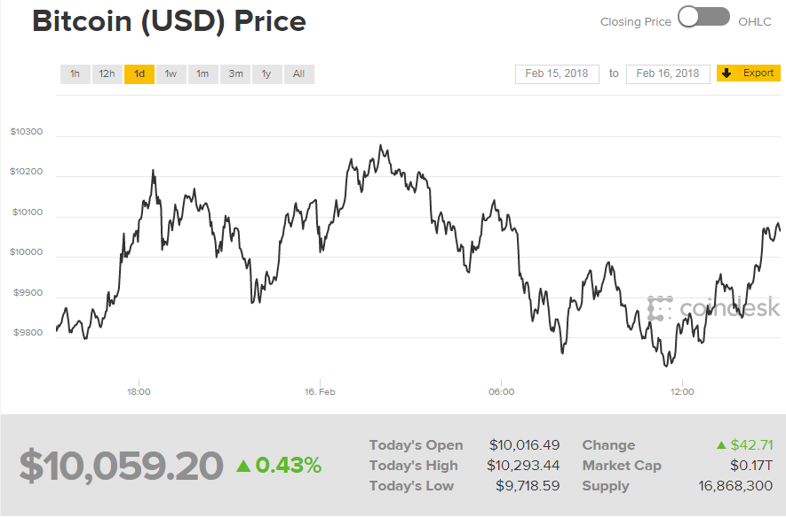The image size is (786, 517).
Task: Click the green up-triangle beside 0.43%
Action: pos(243,466)
